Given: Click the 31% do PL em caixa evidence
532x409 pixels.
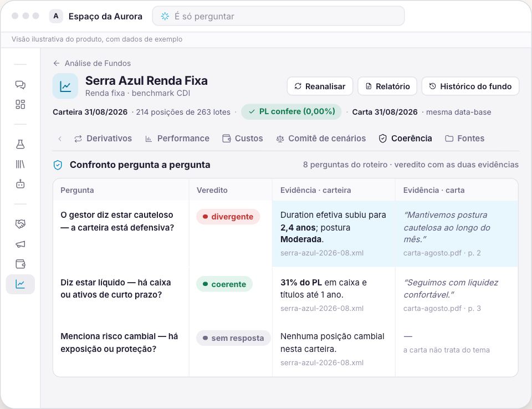Looking at the screenshot, I should (324, 289).
